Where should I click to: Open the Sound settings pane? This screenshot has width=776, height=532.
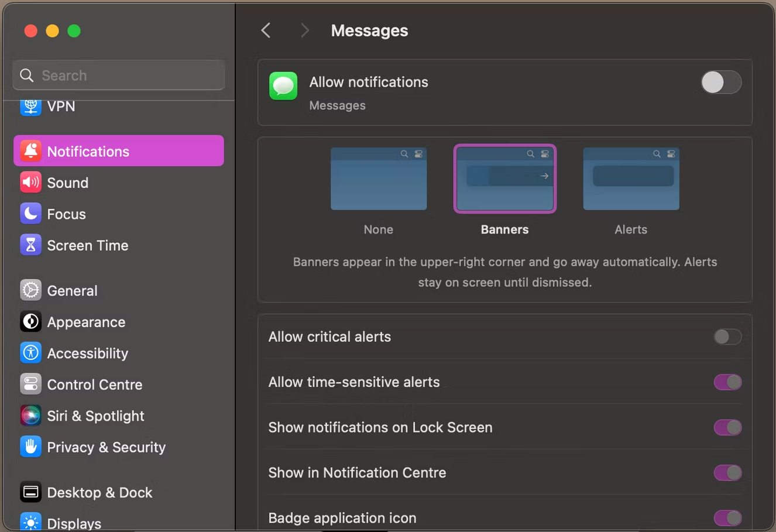(x=119, y=183)
